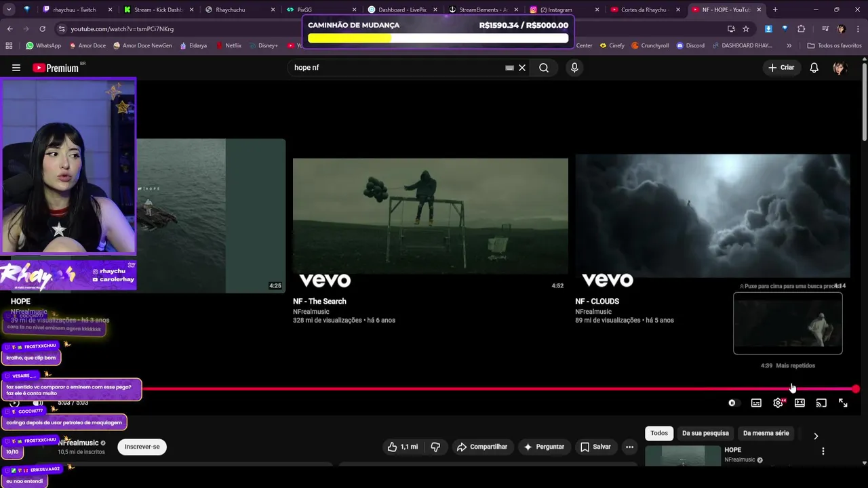Image resolution: width=868 pixels, height=488 pixels.
Task: Clear the search box with the X
Action: [522, 68]
